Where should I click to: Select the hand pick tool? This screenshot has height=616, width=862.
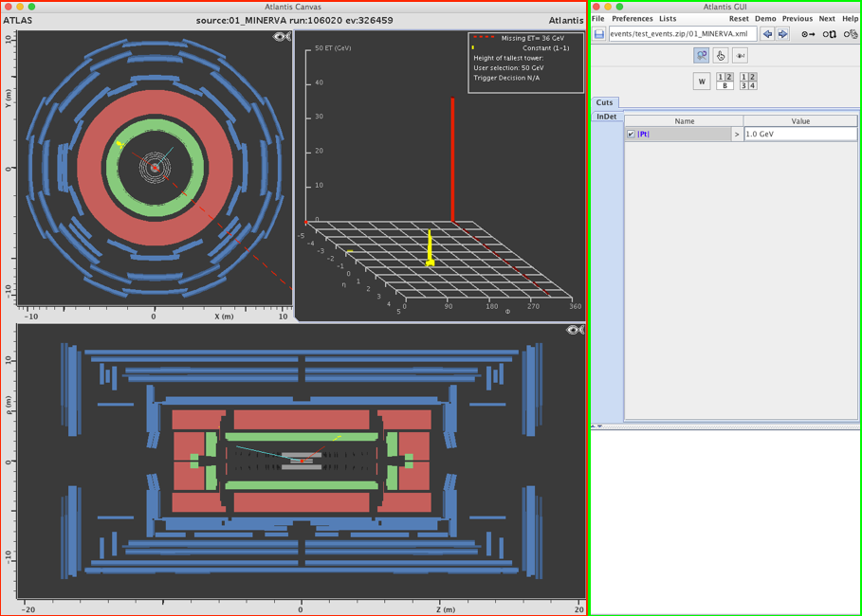(721, 56)
